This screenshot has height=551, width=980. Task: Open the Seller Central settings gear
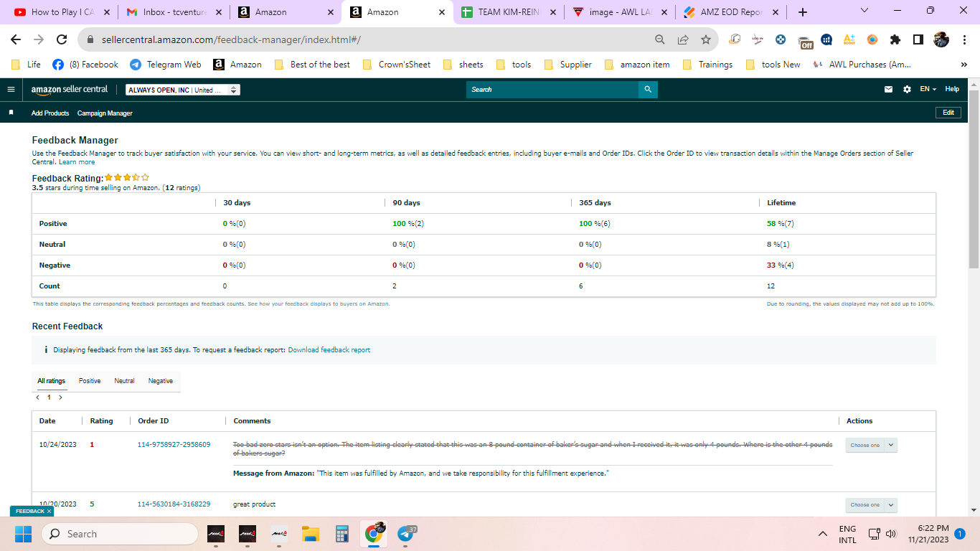point(907,90)
